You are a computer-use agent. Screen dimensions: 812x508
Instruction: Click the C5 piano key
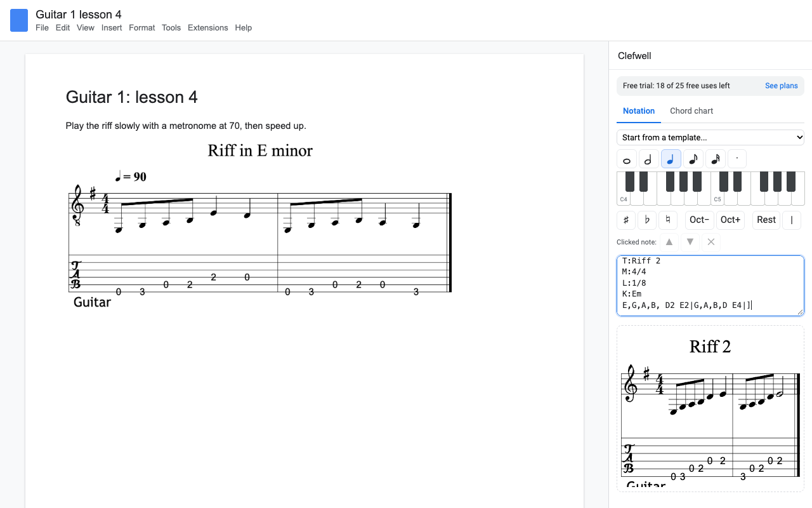[717, 199]
